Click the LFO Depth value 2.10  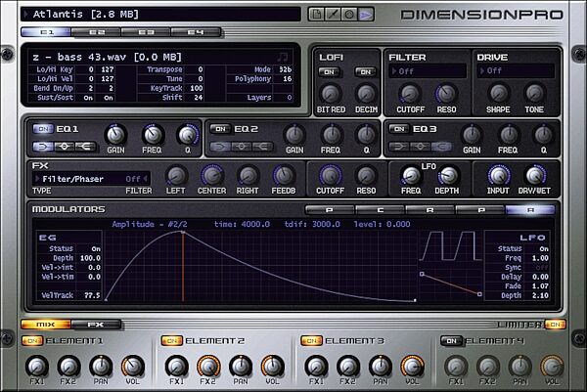pyautogui.click(x=540, y=295)
